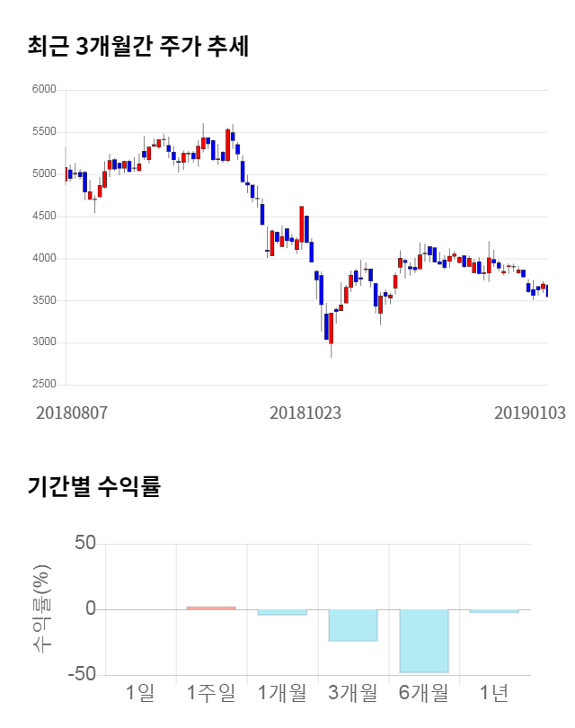Select the 20181023 middle date label

305,413
